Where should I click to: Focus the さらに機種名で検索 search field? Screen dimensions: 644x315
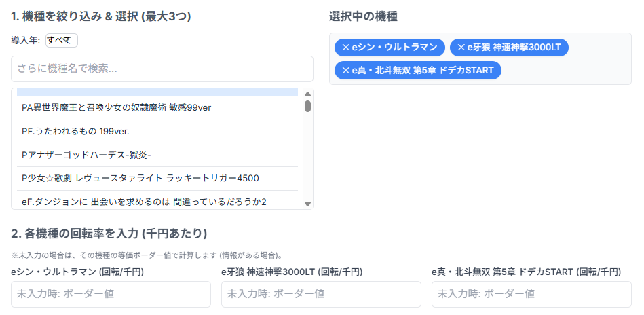click(162, 69)
